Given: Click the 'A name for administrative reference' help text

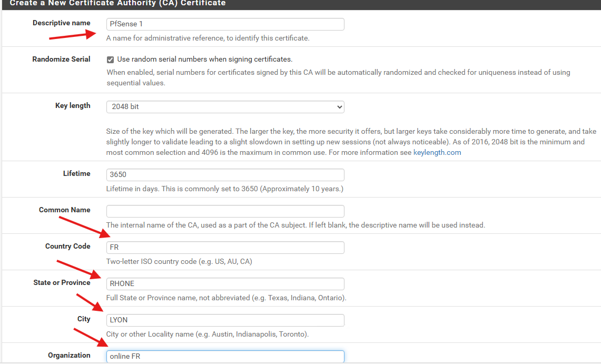Looking at the screenshot, I should coord(208,38).
